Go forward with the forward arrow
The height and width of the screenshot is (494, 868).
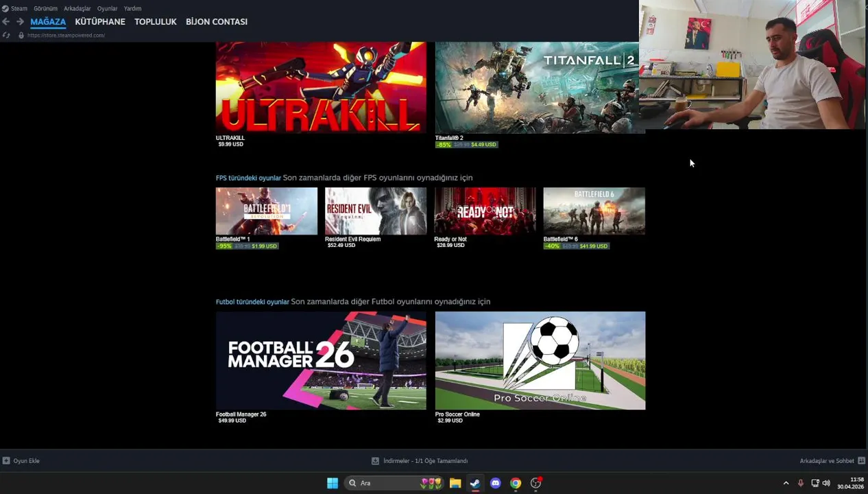(x=20, y=22)
